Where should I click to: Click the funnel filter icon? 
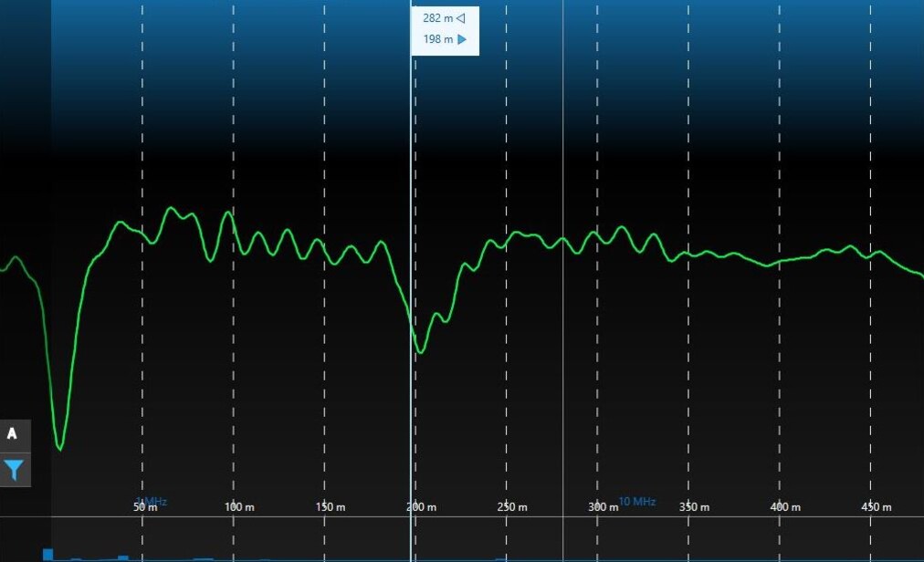[14, 470]
